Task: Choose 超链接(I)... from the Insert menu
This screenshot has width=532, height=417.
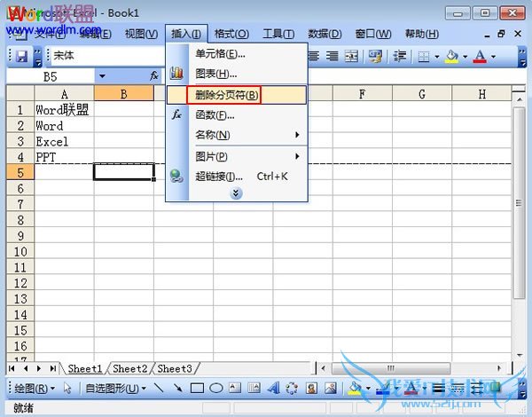Action: 237,177
